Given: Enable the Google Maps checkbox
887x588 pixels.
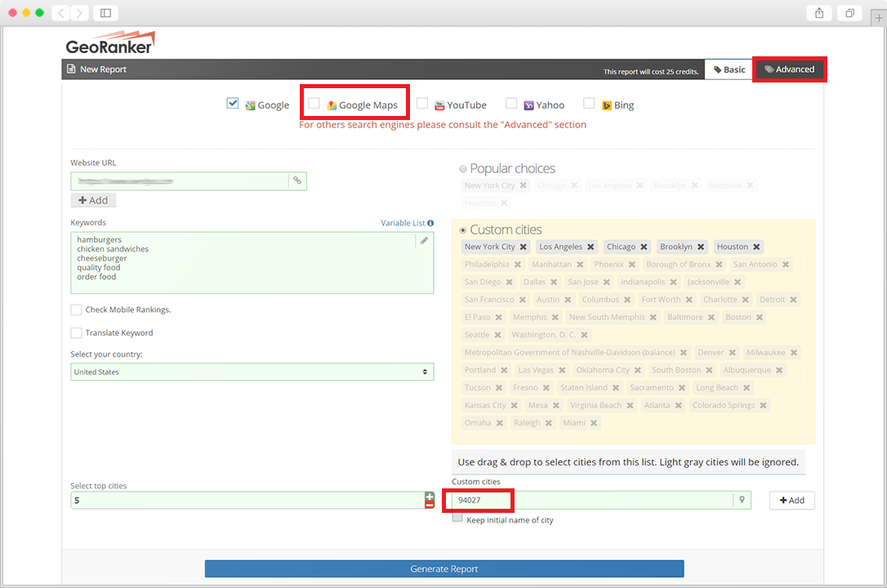Looking at the screenshot, I should tap(314, 104).
